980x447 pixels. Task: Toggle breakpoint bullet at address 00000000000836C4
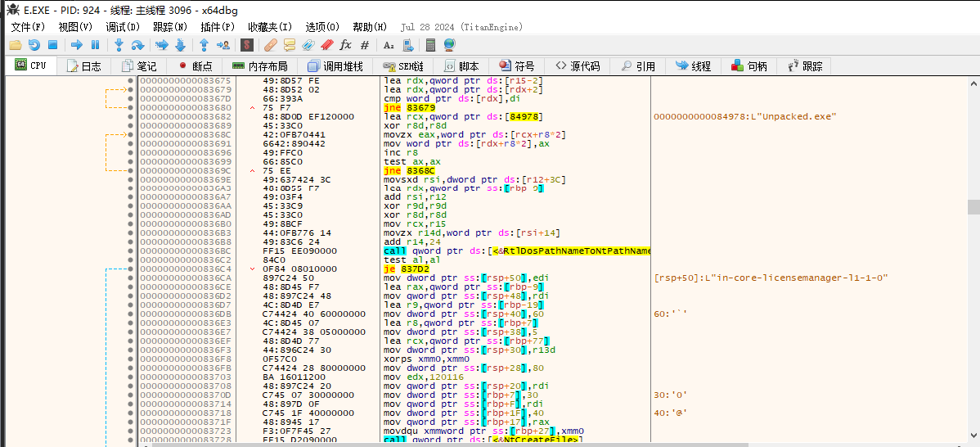pyautogui.click(x=130, y=269)
